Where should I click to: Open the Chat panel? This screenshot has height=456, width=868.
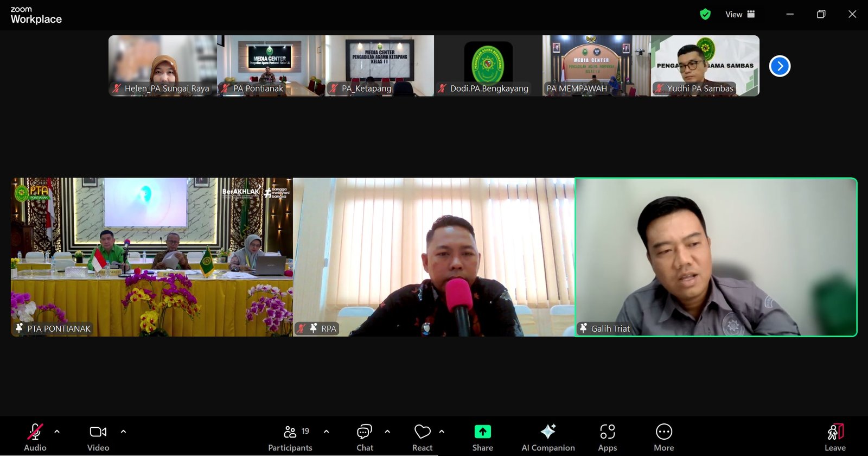point(365,438)
